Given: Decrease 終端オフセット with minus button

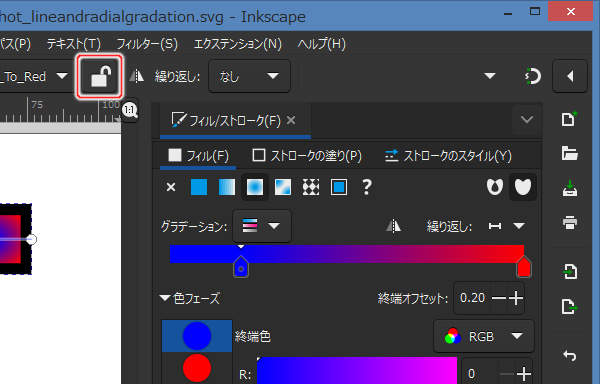Looking at the screenshot, I should point(499,298).
